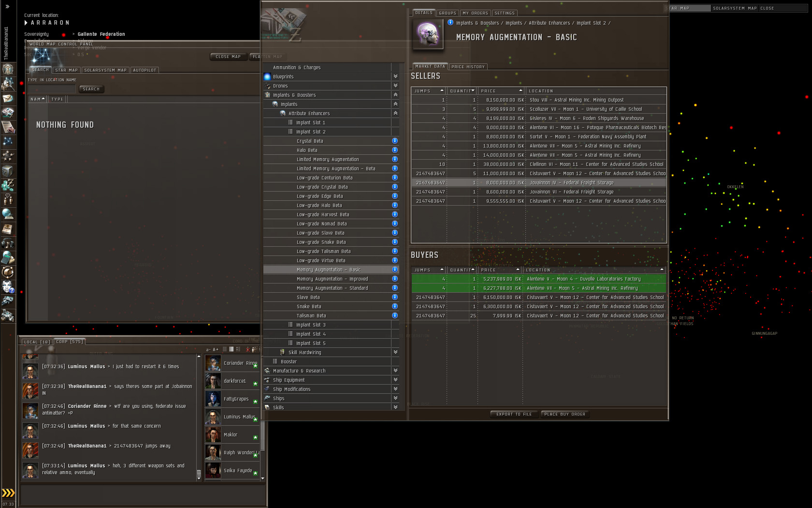Show info for Memory Augmentation - Improved

(x=395, y=279)
